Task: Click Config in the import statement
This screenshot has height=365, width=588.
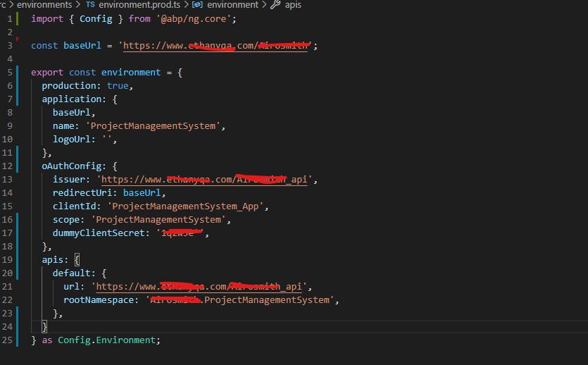Action: pos(96,19)
